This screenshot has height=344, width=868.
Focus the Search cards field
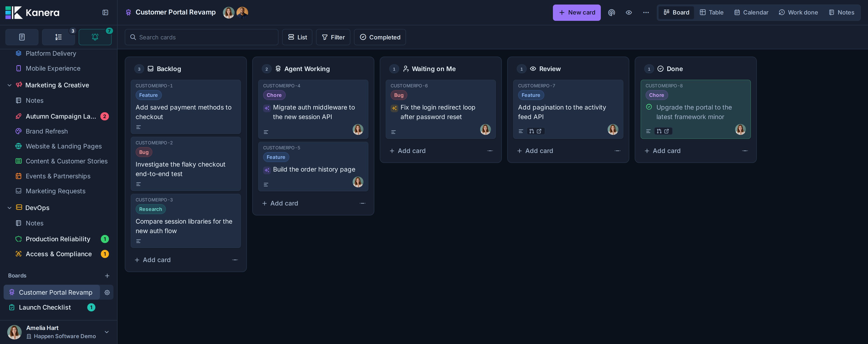201,37
